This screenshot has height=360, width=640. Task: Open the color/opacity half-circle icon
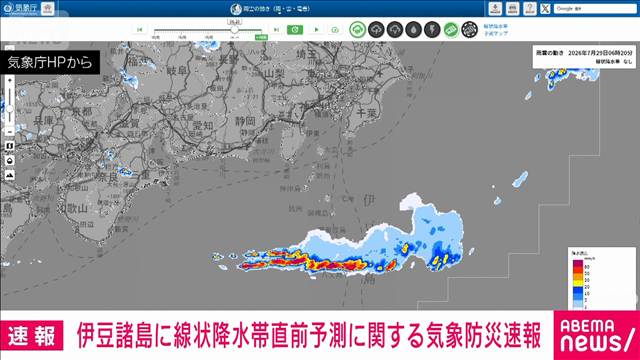tap(9, 160)
